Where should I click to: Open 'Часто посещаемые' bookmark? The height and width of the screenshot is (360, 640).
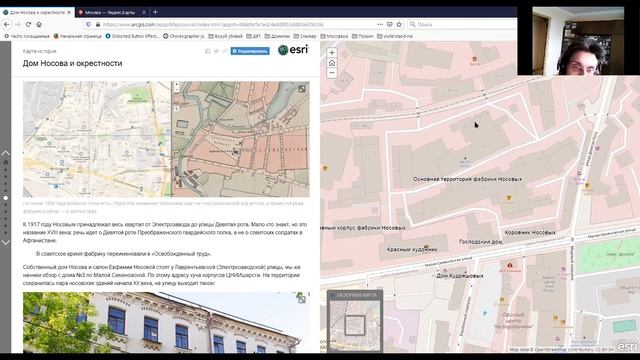click(27, 36)
